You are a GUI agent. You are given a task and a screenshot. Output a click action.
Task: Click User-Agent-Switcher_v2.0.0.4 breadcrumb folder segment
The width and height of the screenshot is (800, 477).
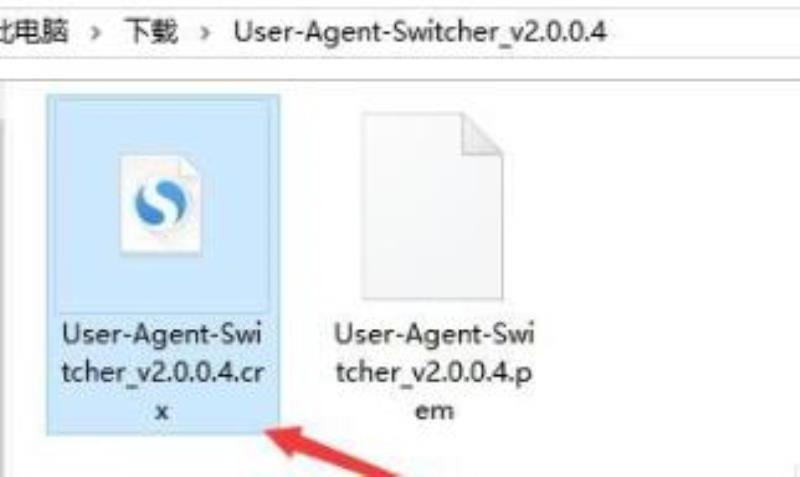[x=420, y=32]
